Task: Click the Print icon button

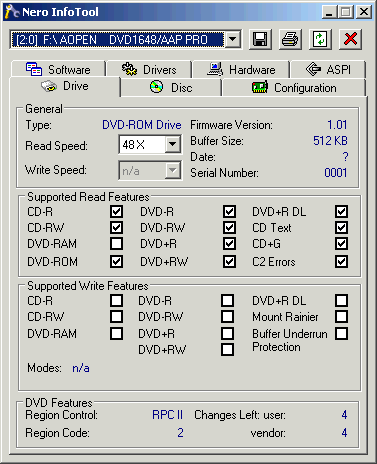Action: point(290,39)
